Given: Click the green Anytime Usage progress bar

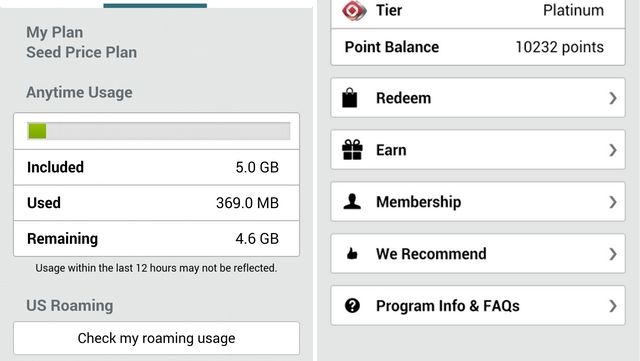Looking at the screenshot, I should tap(158, 131).
